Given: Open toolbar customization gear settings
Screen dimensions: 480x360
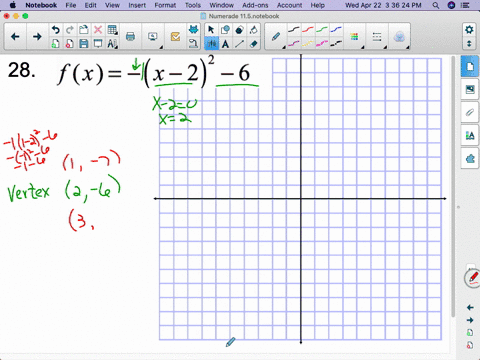Looking at the screenshot, I should tap(469, 30).
